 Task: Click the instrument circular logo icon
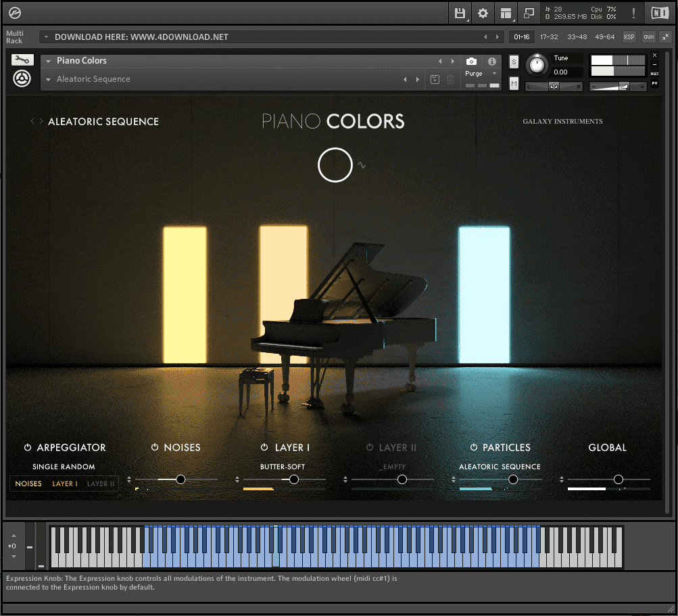tap(22, 78)
